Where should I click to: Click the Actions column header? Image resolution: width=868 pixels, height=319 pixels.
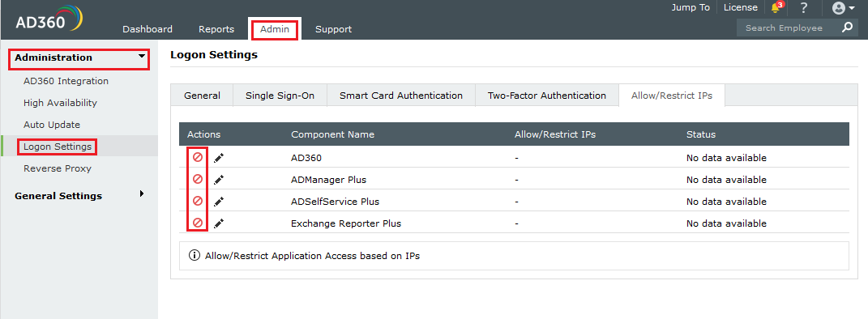203,134
